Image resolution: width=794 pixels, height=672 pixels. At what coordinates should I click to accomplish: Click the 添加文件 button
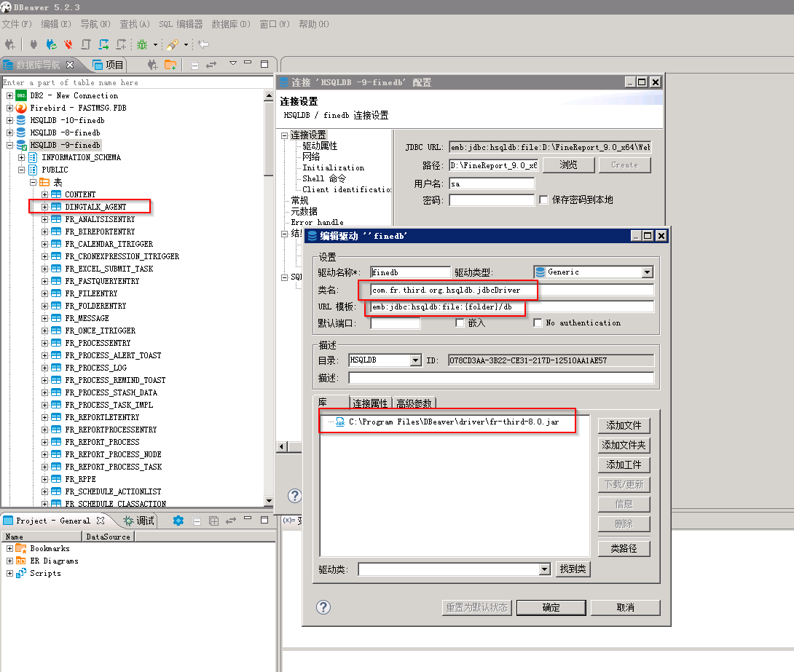coord(624,426)
